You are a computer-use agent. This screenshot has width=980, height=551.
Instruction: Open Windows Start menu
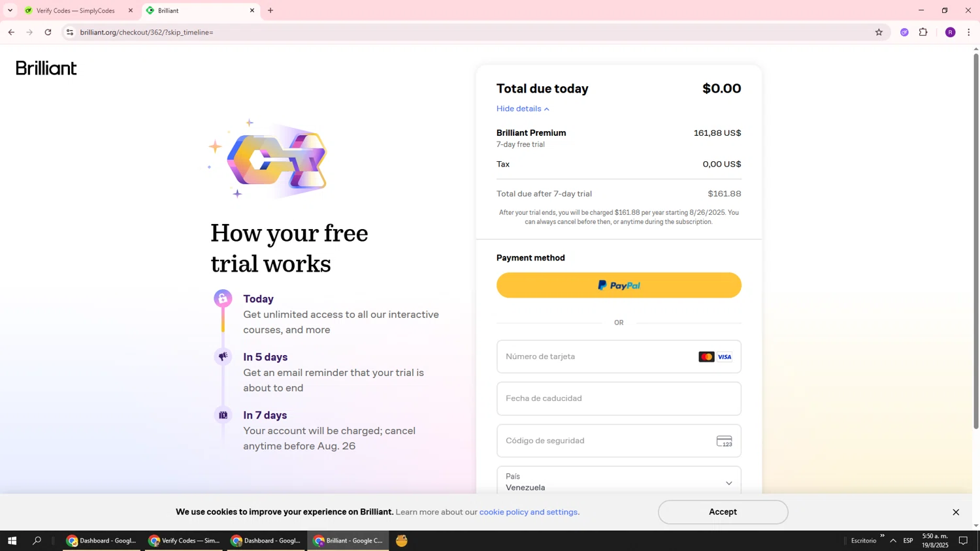12,541
